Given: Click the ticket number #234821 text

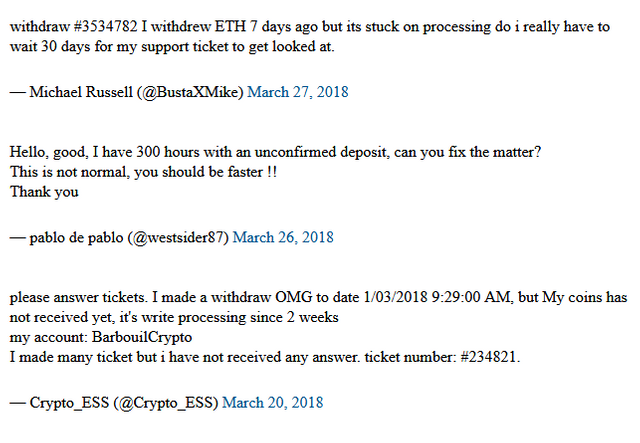Looking at the screenshot, I should (442, 357).
